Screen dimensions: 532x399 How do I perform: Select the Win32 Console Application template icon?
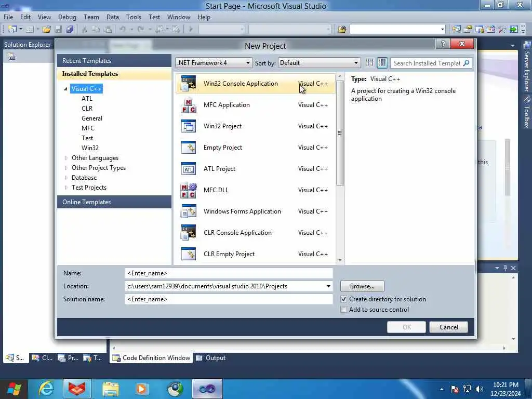(188, 84)
